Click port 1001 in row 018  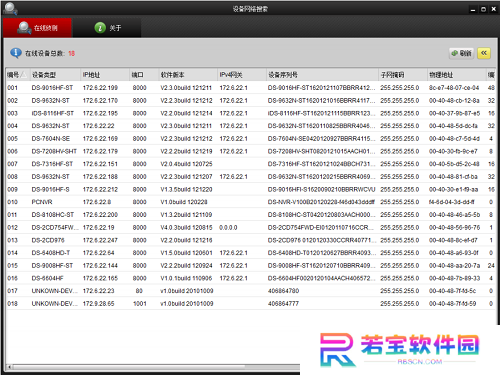tap(140, 303)
